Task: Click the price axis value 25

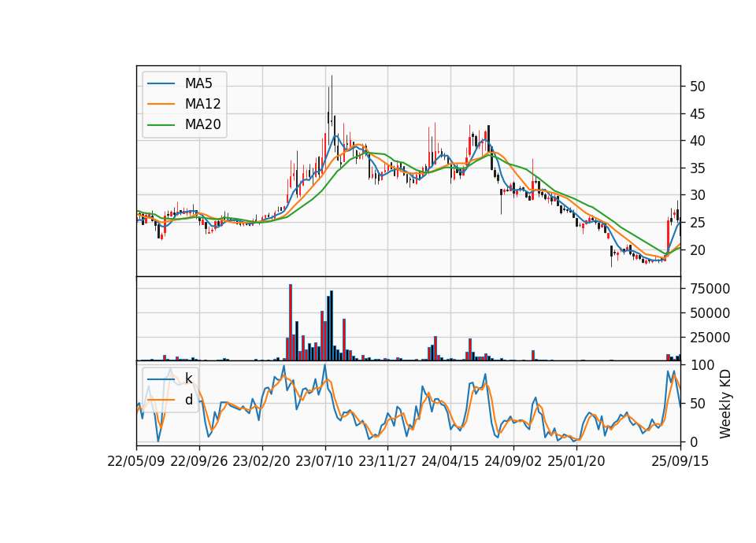Action: tap(697, 223)
